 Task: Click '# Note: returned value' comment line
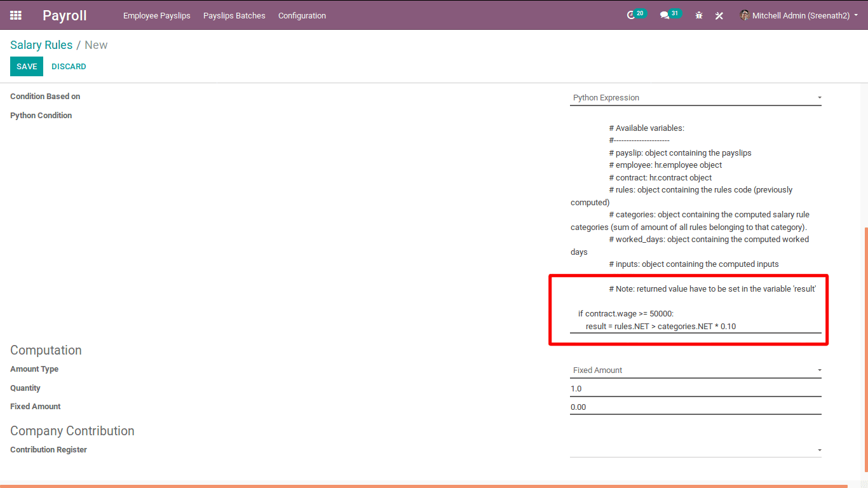[712, 289]
